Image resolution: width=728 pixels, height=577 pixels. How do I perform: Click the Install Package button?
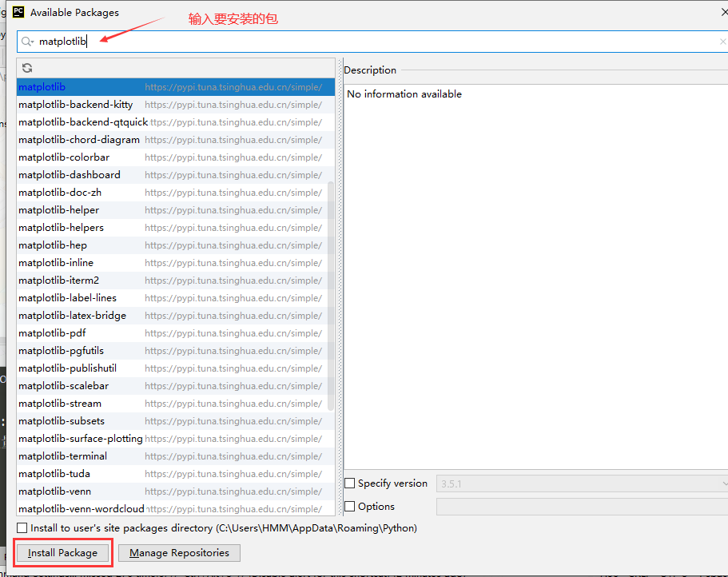point(62,553)
